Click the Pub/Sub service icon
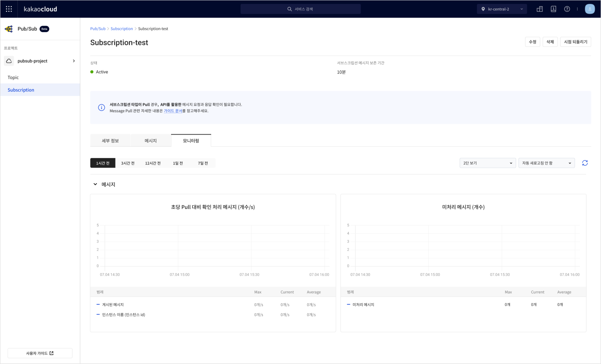The width and height of the screenshot is (601, 364). pos(9,29)
